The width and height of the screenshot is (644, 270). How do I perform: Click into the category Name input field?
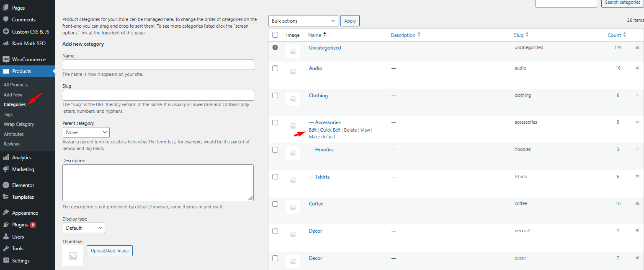tap(158, 65)
